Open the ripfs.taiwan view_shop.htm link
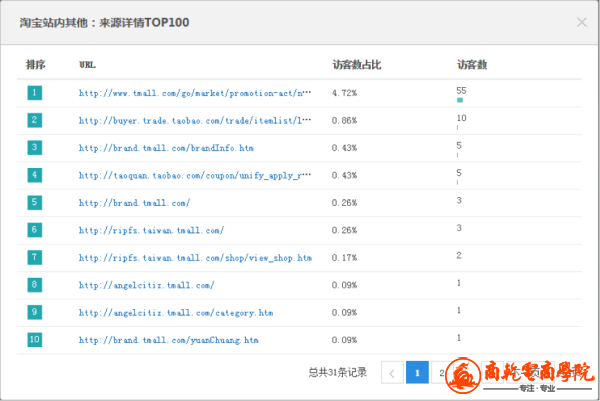The height and width of the screenshot is (401, 600). [195, 258]
